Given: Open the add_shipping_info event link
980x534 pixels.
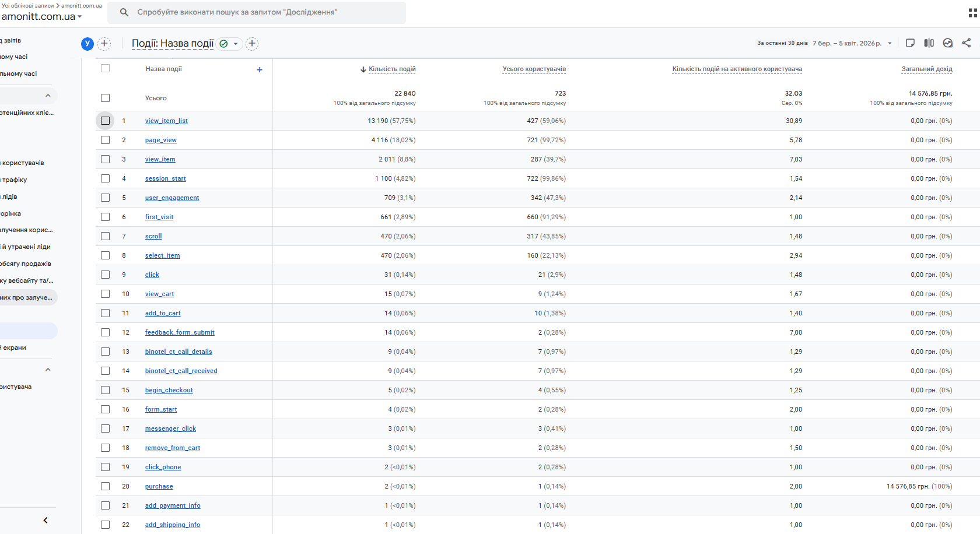Looking at the screenshot, I should 173,525.
